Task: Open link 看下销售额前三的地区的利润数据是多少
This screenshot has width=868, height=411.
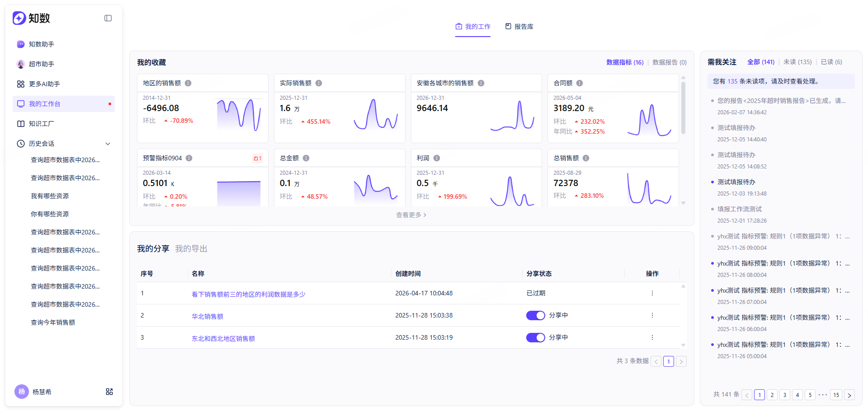Action: point(249,294)
